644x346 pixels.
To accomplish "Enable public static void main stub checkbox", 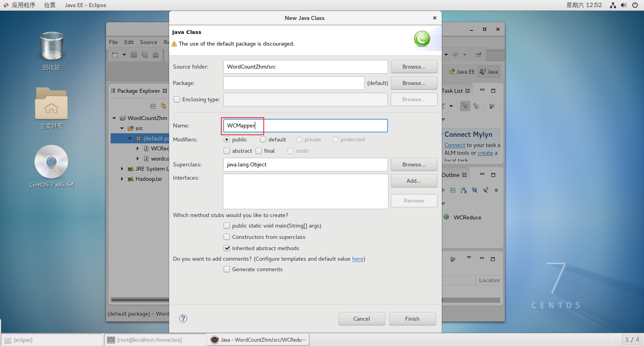I will pos(227,226).
